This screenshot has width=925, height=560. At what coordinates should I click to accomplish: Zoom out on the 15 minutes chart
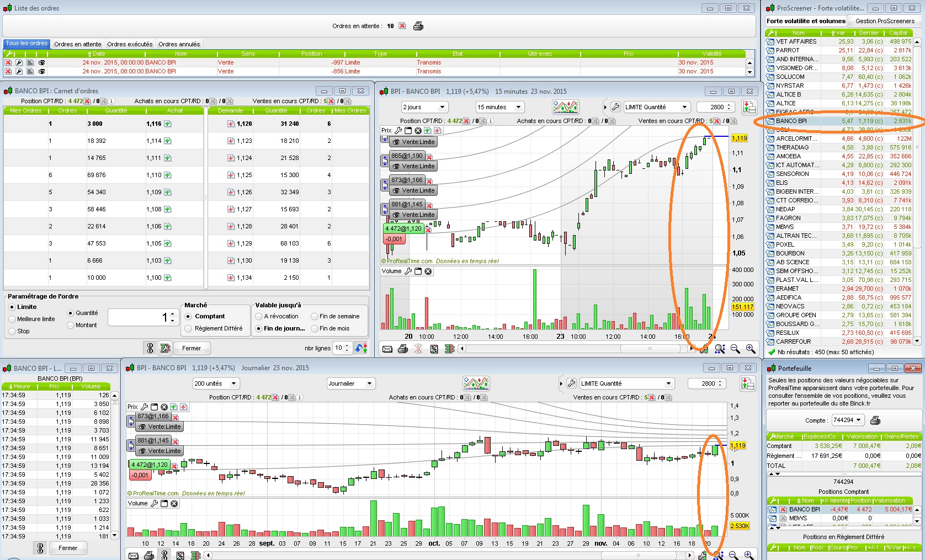[x=735, y=349]
